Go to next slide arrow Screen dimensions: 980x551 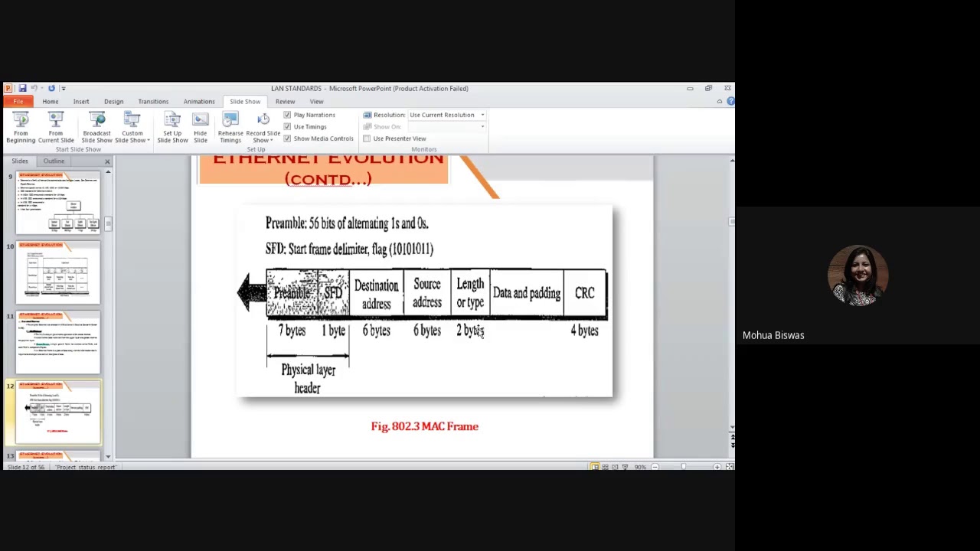[732, 445]
